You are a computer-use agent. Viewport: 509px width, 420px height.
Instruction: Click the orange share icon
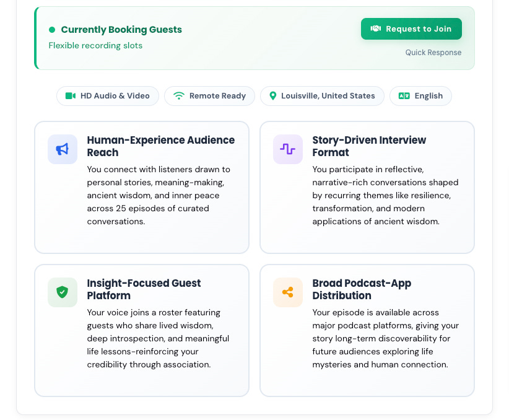pos(287,292)
